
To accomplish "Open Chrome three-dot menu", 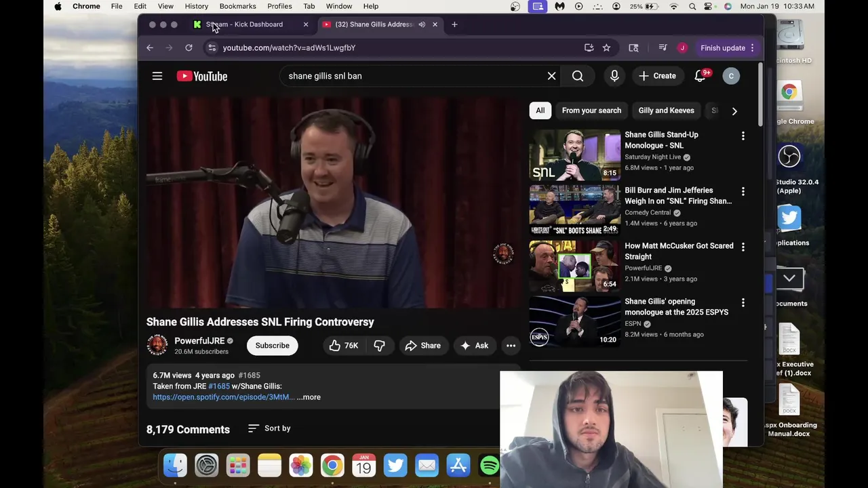I will coord(752,47).
